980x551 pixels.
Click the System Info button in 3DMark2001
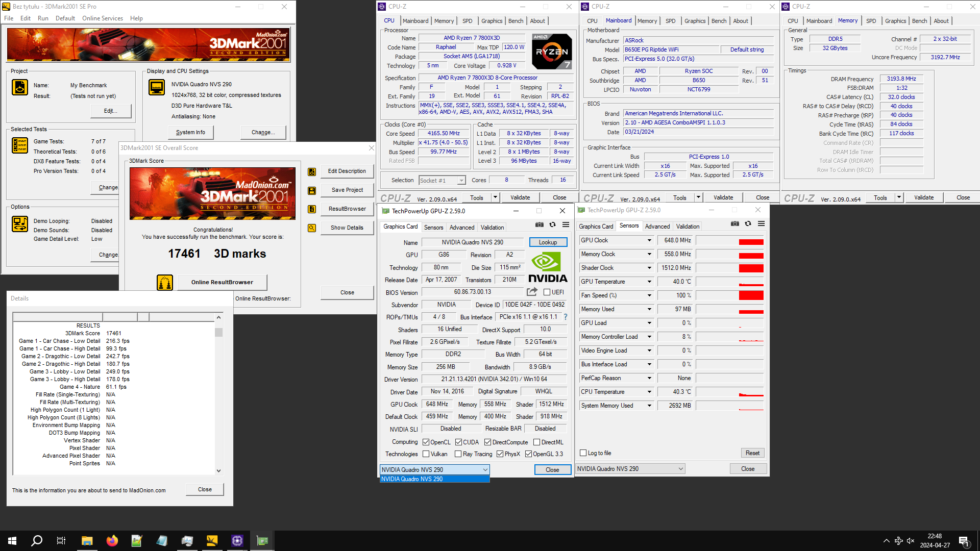[x=190, y=132]
